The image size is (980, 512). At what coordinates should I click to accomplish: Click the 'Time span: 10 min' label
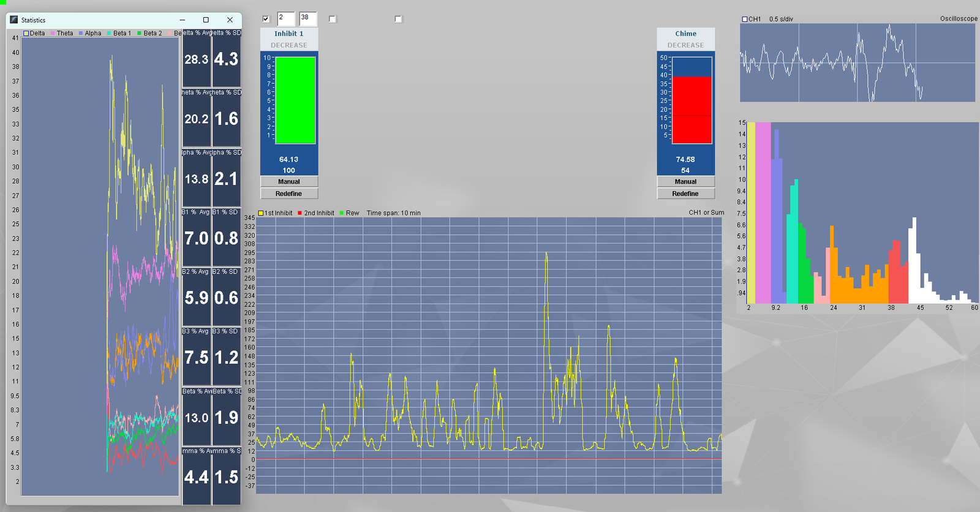393,213
